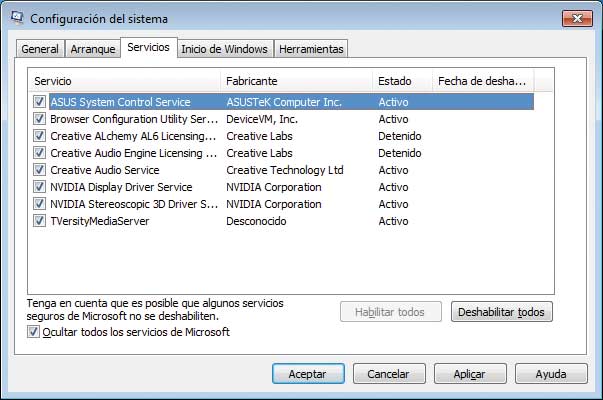Uncheck NVIDIA Display Driver Service
Viewport: 603px width, 400px height.
[39, 187]
